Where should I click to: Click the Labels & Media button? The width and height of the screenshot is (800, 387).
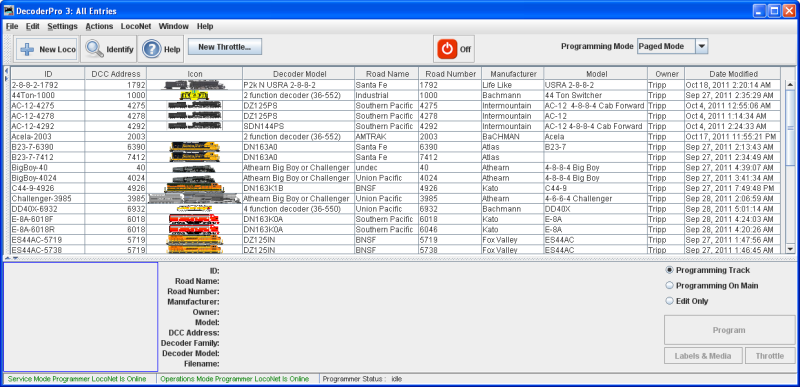(x=703, y=356)
